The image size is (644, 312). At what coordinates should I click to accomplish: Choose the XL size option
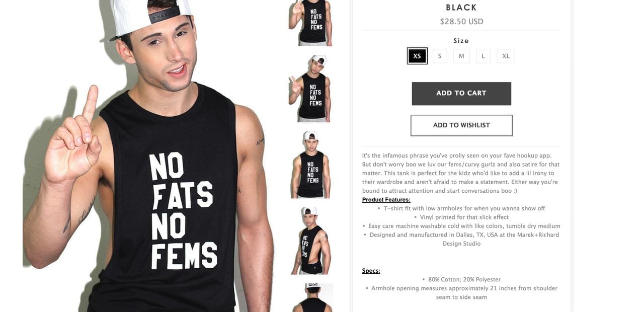(506, 56)
